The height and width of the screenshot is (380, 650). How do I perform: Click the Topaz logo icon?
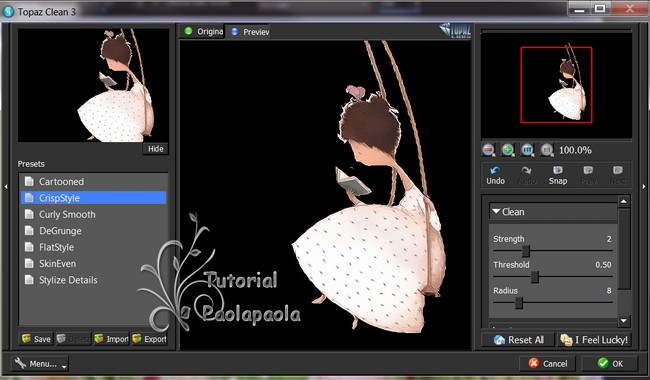[455, 31]
